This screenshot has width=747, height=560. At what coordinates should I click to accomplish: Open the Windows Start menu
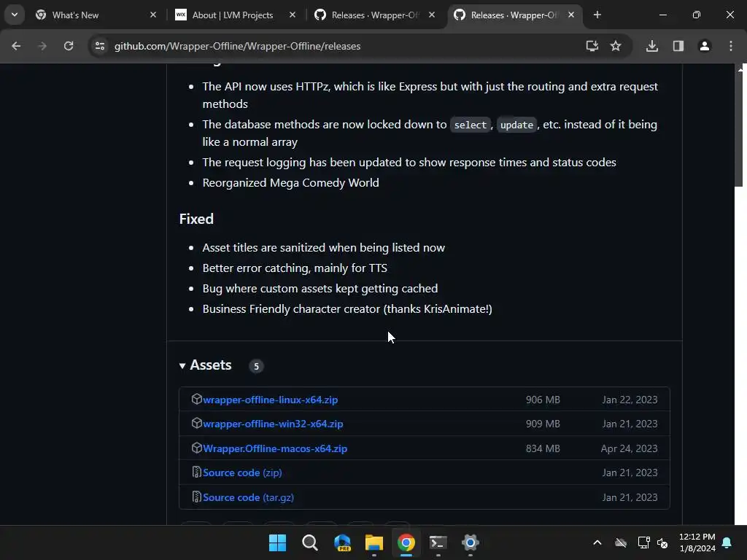click(x=277, y=542)
